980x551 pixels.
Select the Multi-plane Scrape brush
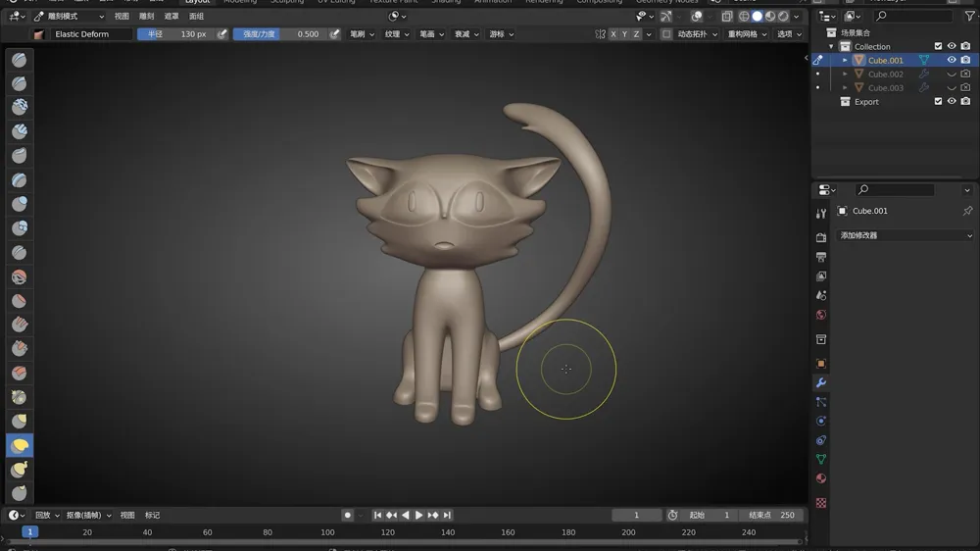point(20,373)
